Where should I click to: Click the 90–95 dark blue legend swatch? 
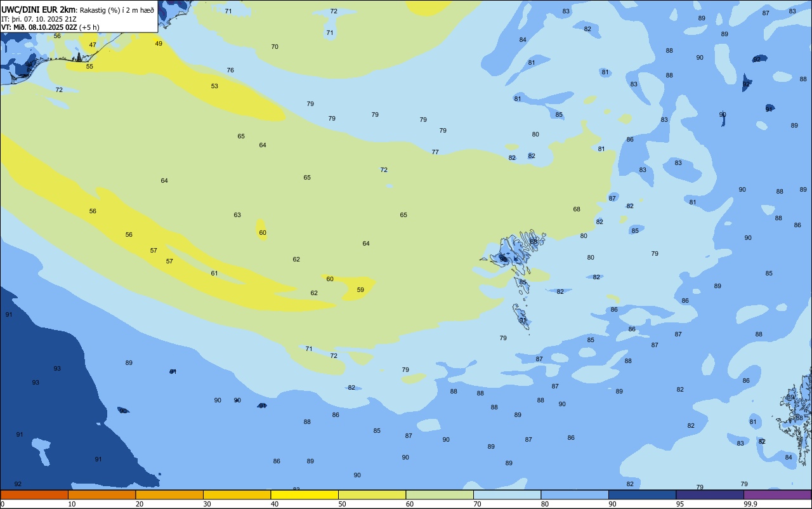(642, 494)
